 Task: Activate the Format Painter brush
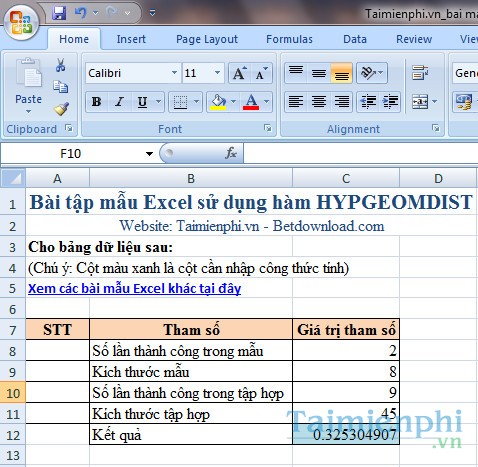click(61, 109)
